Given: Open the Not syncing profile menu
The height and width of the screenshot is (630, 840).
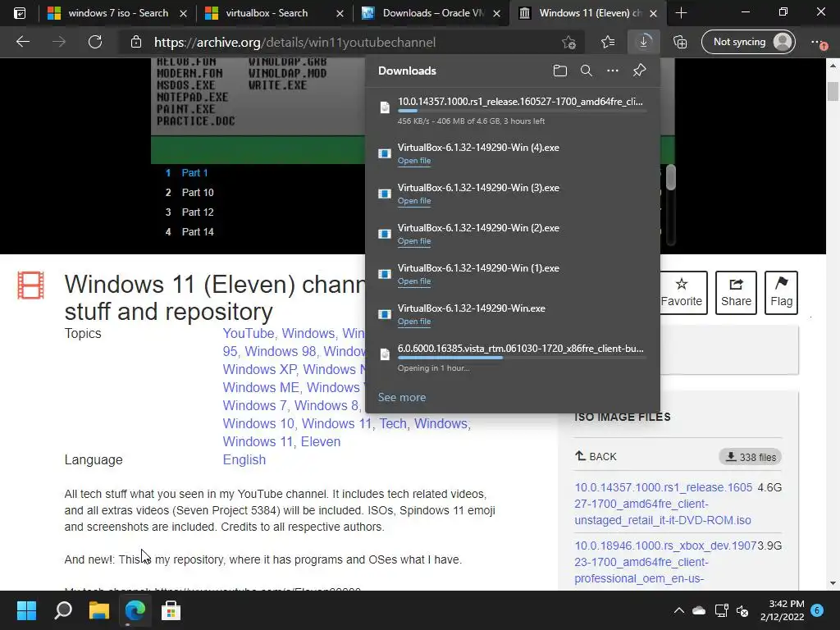Looking at the screenshot, I should click(748, 42).
